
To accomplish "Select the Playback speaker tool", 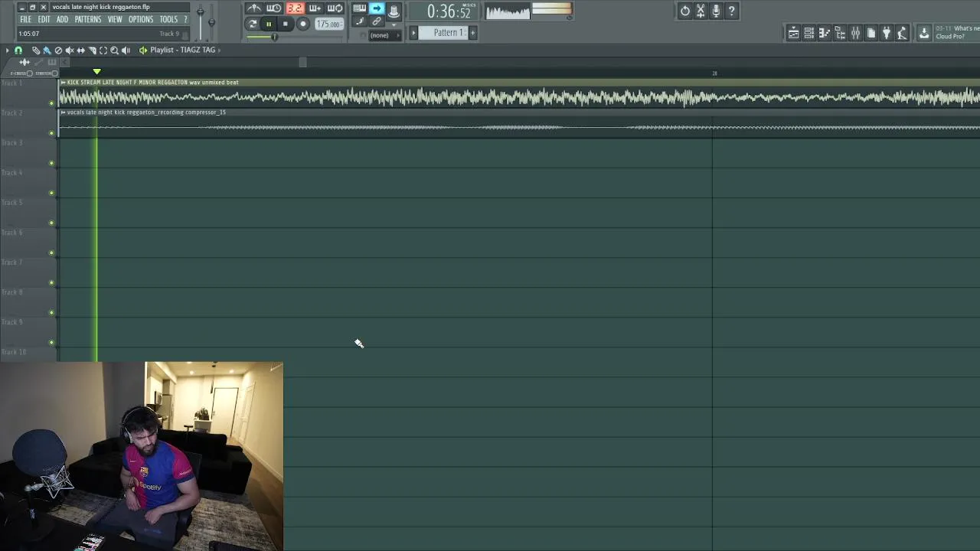I will (126, 50).
